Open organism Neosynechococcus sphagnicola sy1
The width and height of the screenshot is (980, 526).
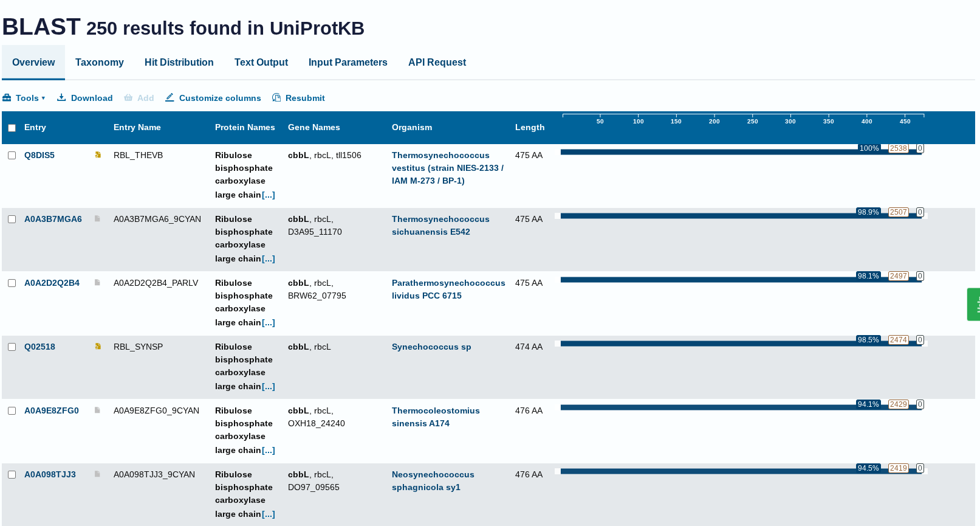coord(433,480)
